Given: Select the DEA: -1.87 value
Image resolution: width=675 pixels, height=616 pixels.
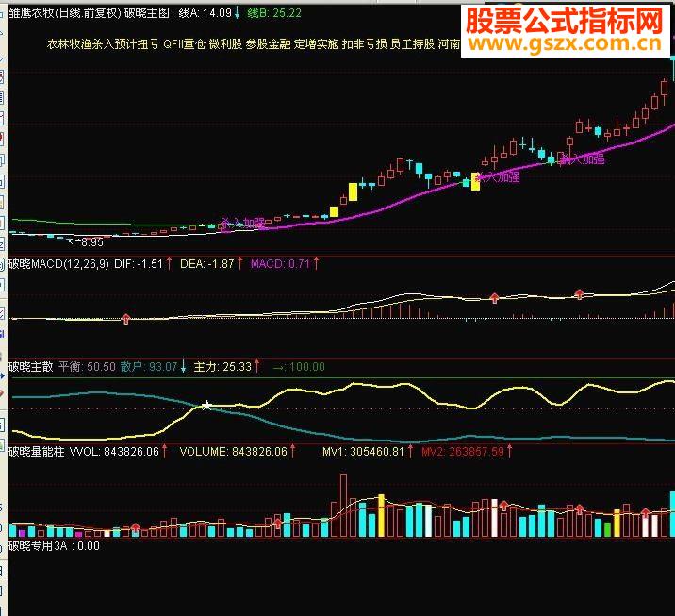Looking at the screenshot, I should [207, 263].
